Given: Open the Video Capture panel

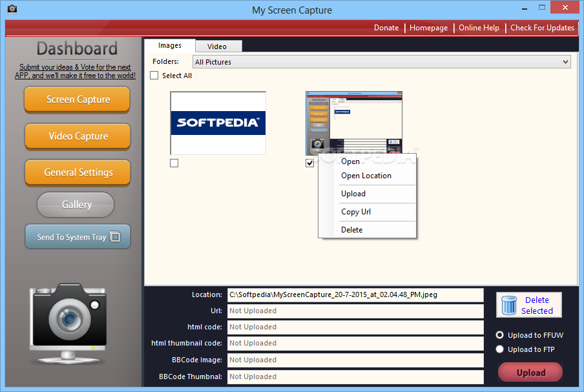Looking at the screenshot, I should [78, 136].
